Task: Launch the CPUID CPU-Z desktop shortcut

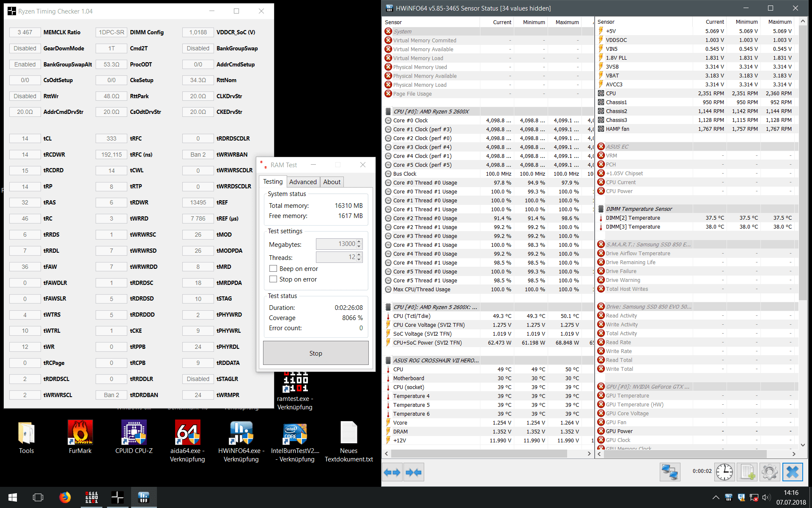Action: (x=134, y=438)
